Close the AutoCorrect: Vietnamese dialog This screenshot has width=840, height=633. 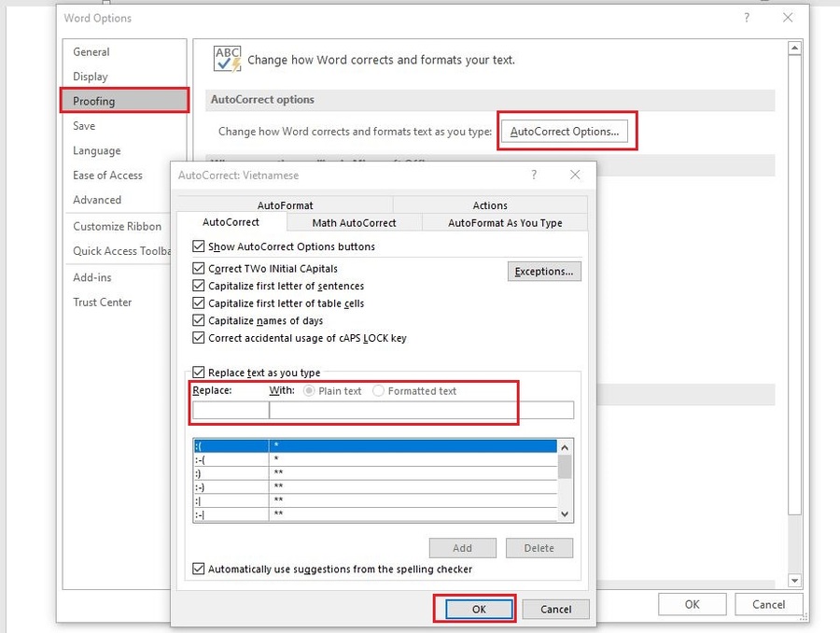575,175
